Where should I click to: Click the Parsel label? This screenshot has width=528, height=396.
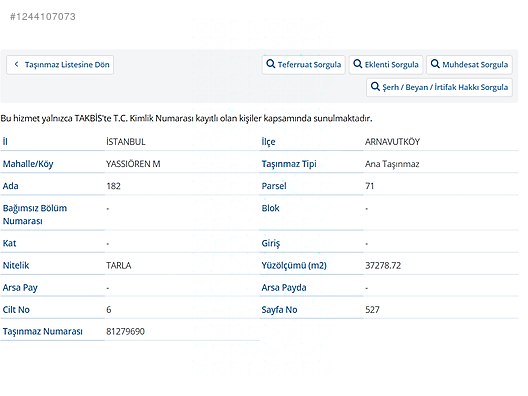point(274,186)
